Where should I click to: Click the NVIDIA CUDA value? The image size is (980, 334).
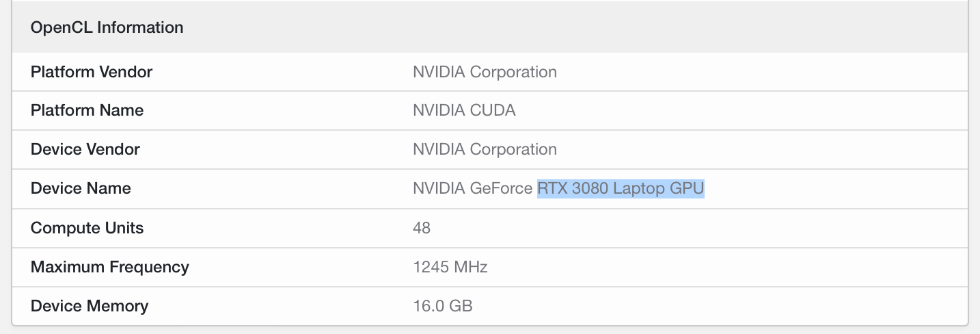pos(464,110)
